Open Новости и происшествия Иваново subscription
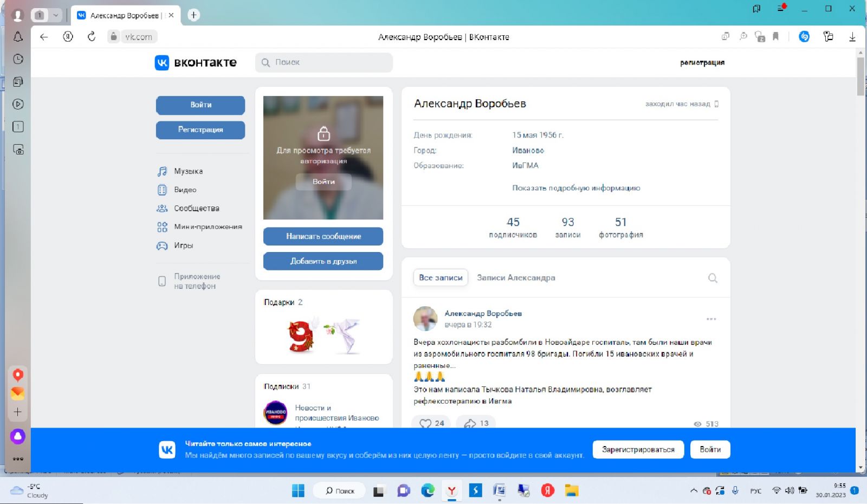867x504 pixels. [337, 413]
